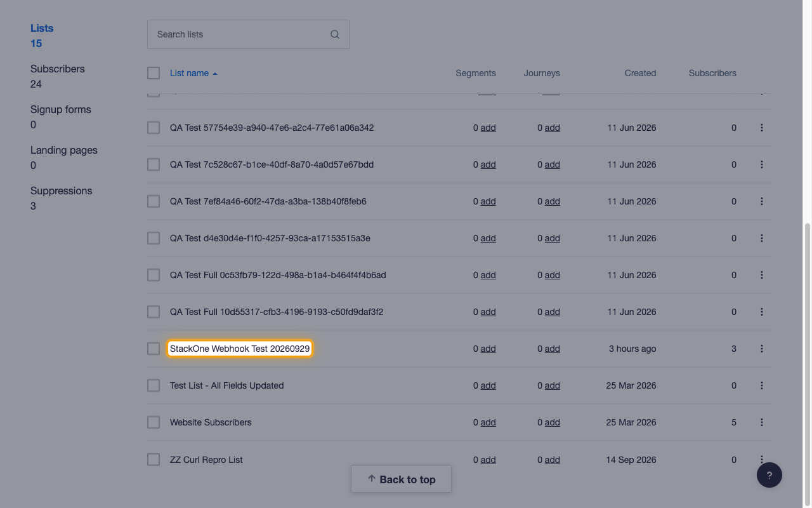Click into the Search lists field
This screenshot has width=812, height=508.
pos(248,34)
